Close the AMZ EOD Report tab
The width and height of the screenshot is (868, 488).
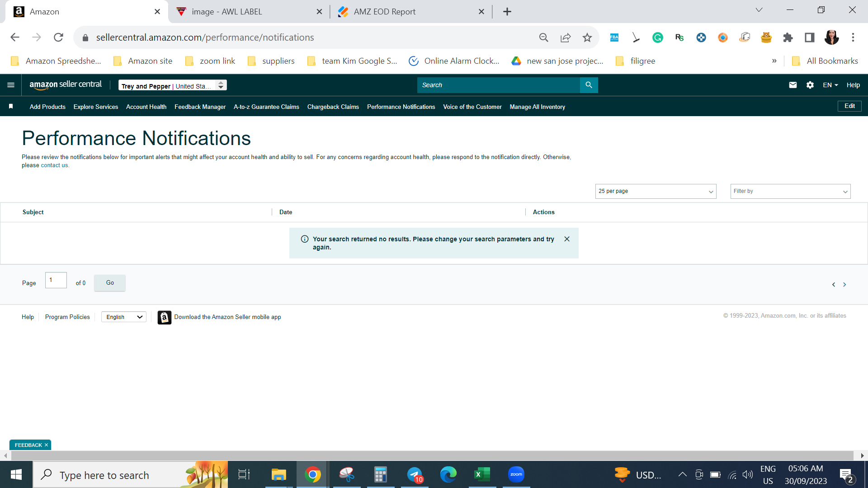click(481, 12)
